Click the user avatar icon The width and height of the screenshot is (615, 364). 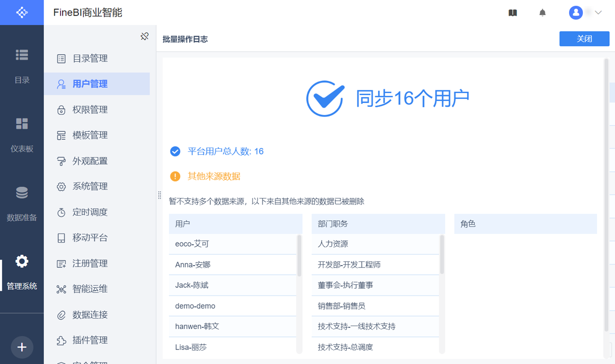click(x=575, y=13)
